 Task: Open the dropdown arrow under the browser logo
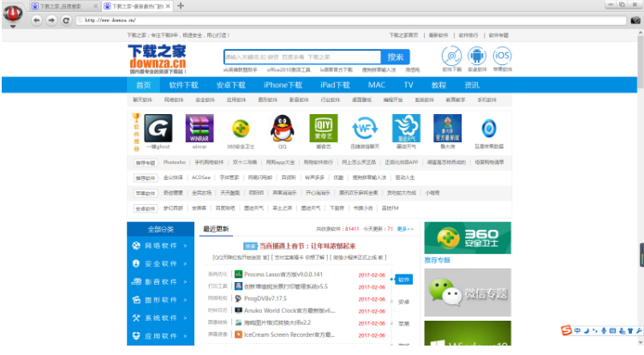(13, 27)
